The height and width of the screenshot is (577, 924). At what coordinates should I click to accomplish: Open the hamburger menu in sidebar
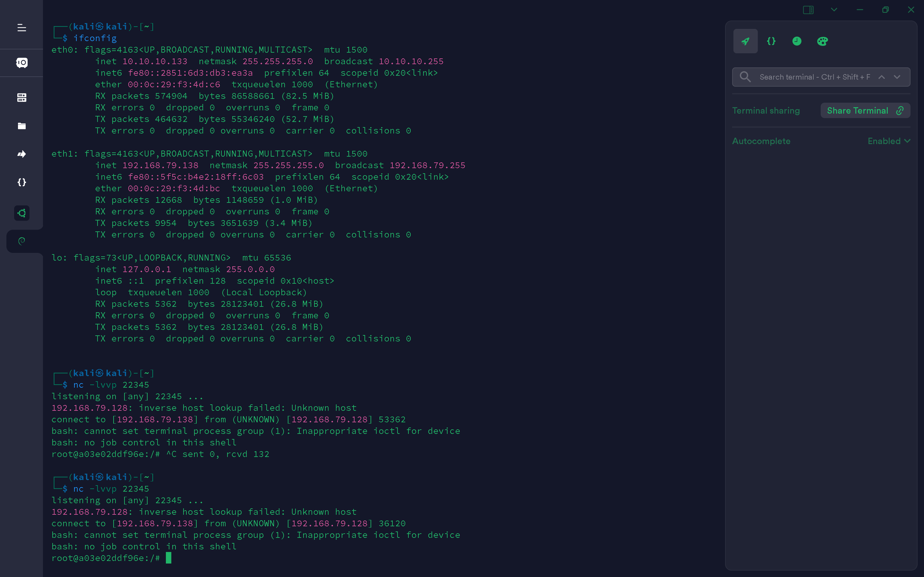click(x=22, y=28)
